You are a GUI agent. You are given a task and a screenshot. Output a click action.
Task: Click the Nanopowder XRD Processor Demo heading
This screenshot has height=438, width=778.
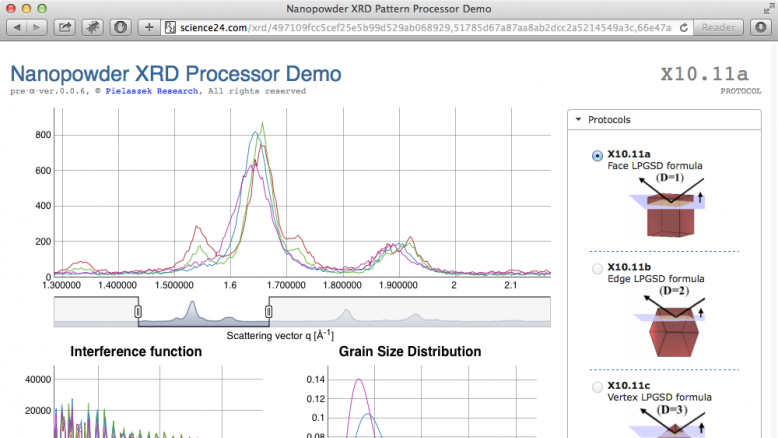point(176,73)
